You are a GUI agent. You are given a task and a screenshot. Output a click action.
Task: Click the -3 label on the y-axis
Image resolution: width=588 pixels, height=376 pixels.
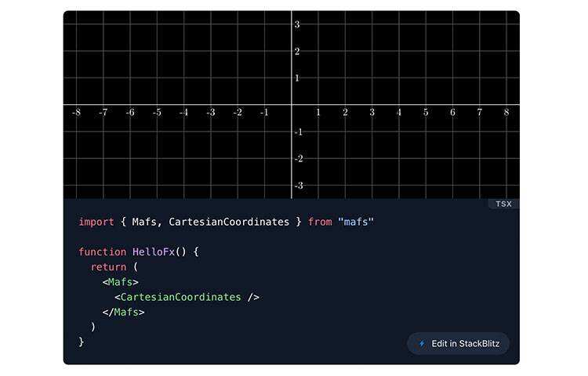pyautogui.click(x=298, y=186)
